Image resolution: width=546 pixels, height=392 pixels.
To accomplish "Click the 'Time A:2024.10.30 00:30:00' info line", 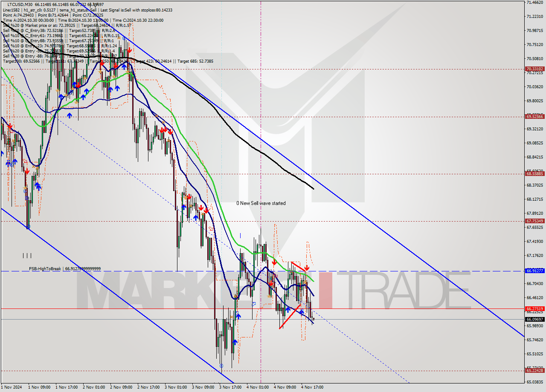I will click(82, 20).
